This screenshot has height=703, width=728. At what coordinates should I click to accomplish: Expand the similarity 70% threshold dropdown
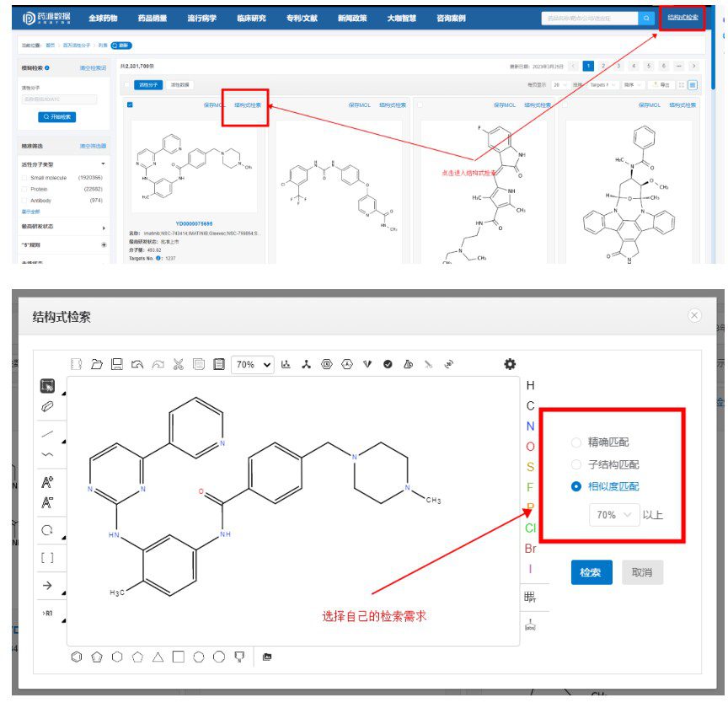click(613, 515)
